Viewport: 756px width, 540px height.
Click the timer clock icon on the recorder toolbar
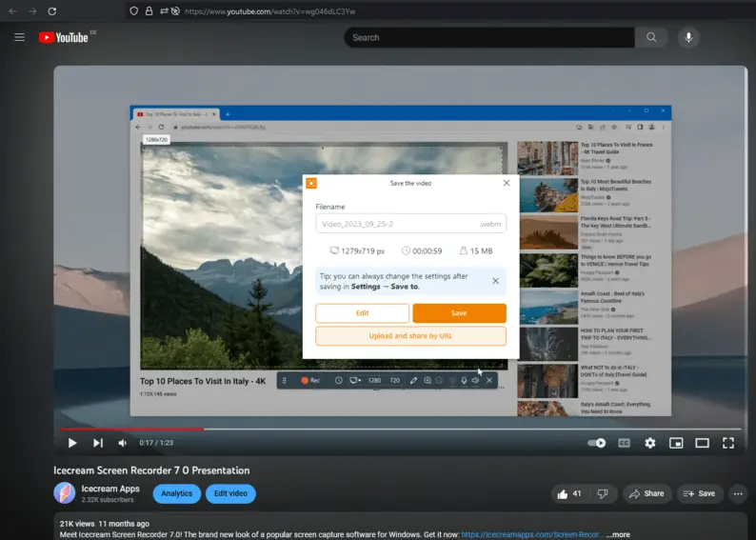tap(338, 380)
